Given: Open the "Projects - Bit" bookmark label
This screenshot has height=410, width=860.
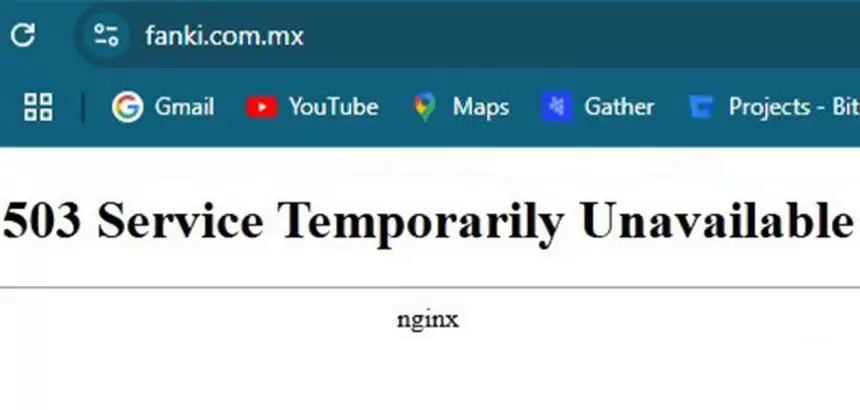Looking at the screenshot, I should click(794, 107).
